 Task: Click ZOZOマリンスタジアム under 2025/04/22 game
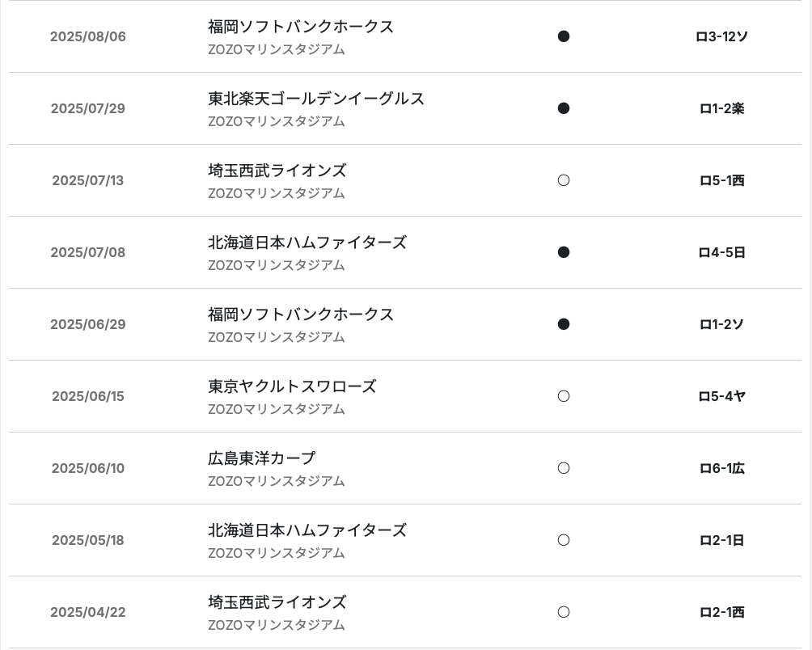coord(276,625)
